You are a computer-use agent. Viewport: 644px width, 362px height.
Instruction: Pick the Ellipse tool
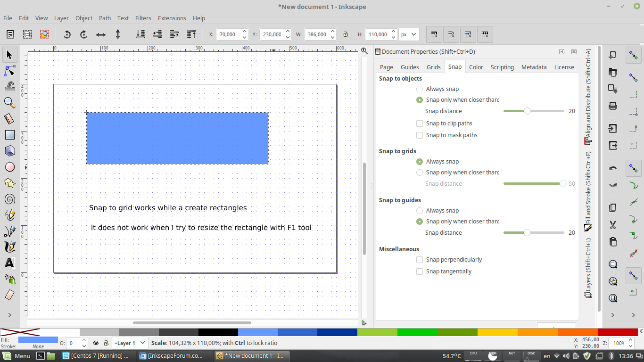(x=9, y=167)
